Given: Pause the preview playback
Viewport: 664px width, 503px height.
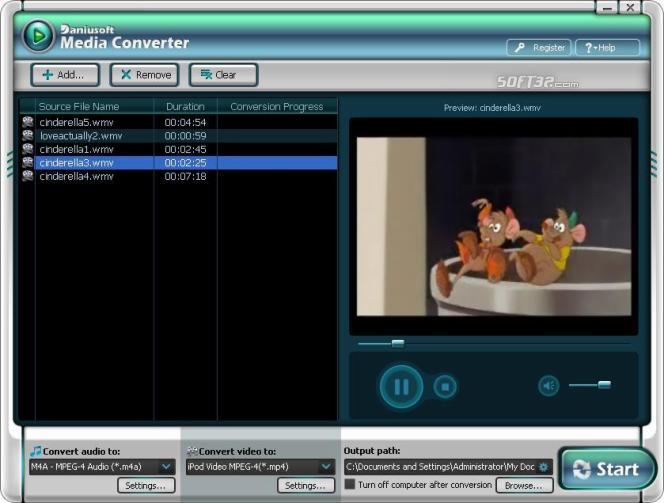Looking at the screenshot, I should click(x=401, y=386).
